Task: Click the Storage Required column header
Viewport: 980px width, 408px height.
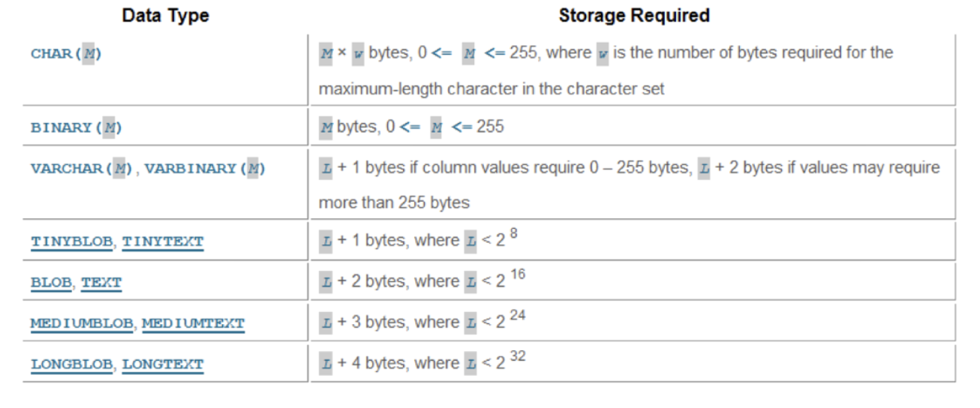Action: pyautogui.click(x=634, y=15)
